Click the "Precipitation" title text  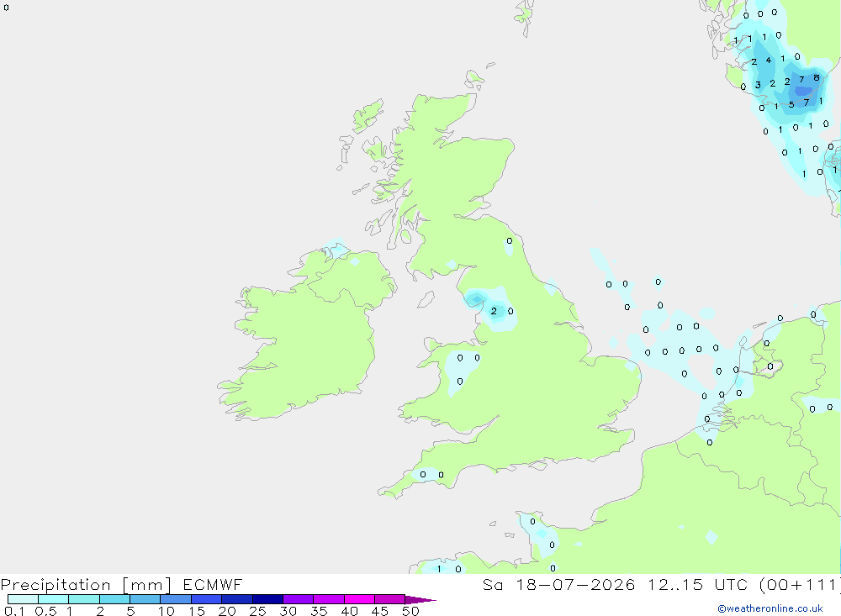56,585
